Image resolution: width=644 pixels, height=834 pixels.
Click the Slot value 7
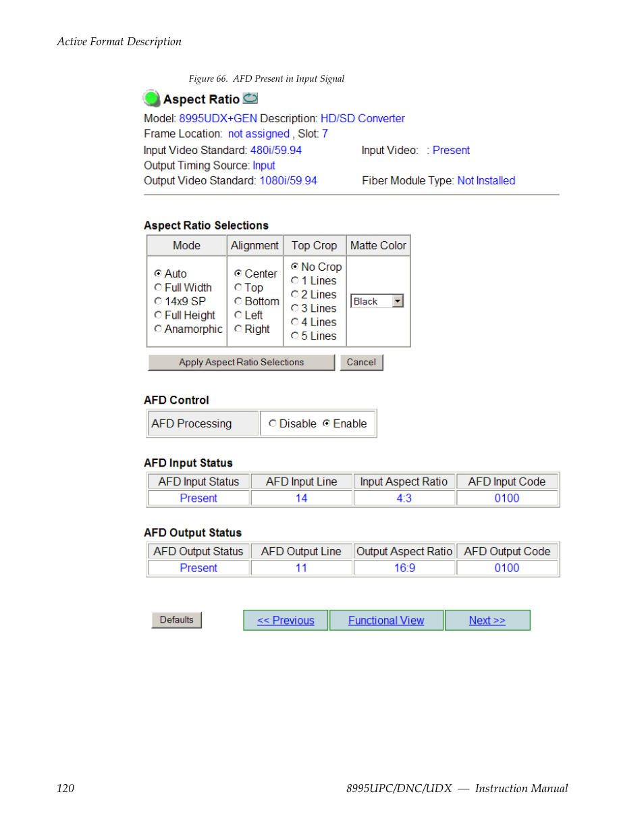pos(325,134)
